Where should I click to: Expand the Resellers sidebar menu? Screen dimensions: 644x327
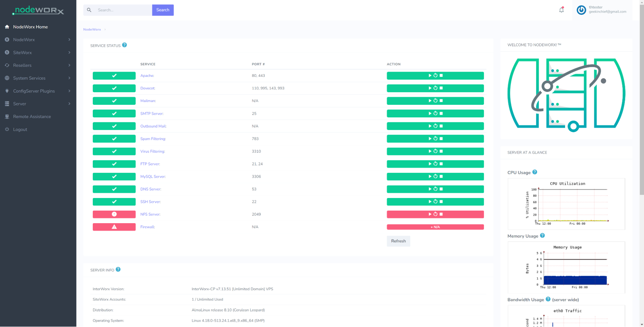(38, 65)
